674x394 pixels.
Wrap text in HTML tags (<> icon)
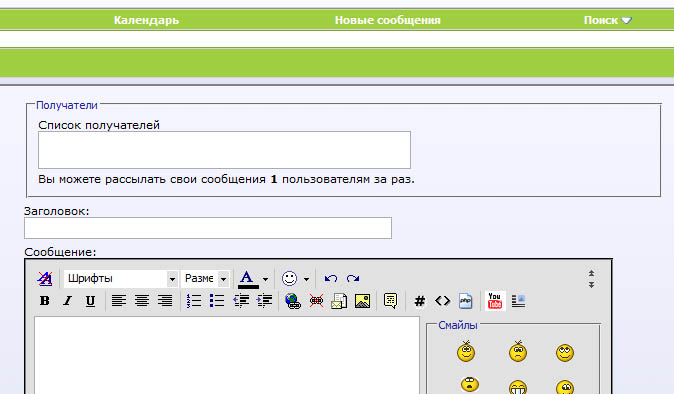coord(442,301)
